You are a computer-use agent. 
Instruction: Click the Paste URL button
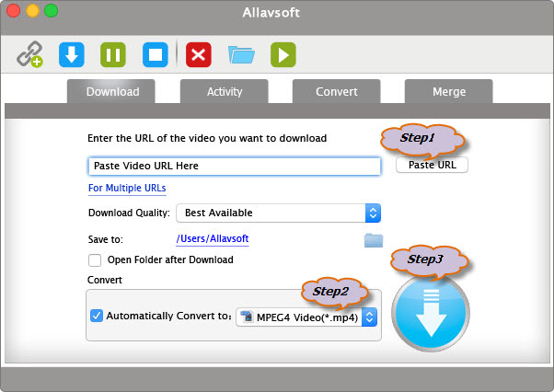pos(433,165)
